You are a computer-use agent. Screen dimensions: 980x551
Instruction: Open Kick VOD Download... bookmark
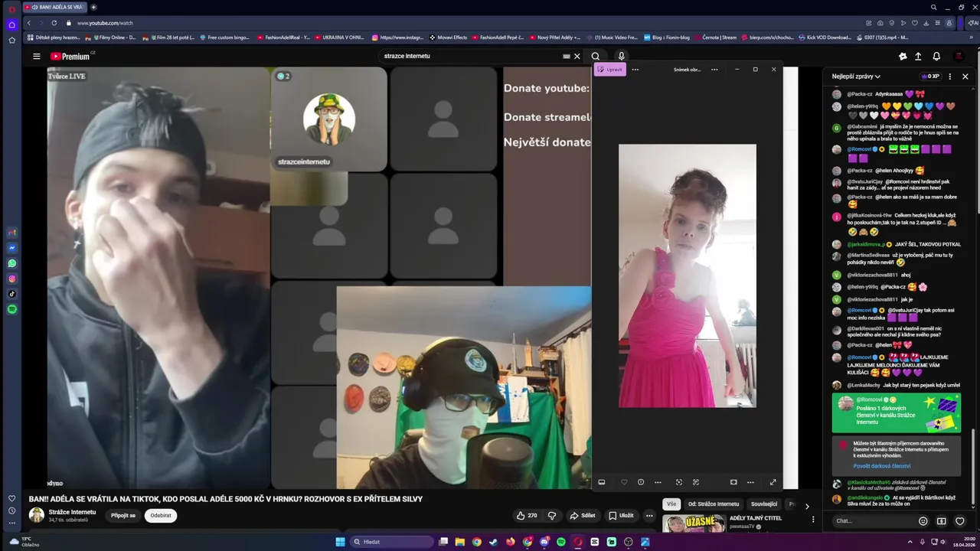click(825, 37)
